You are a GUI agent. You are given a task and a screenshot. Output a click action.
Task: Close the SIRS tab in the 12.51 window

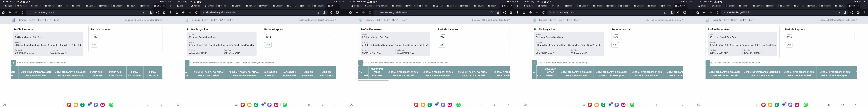(x=685, y=6)
